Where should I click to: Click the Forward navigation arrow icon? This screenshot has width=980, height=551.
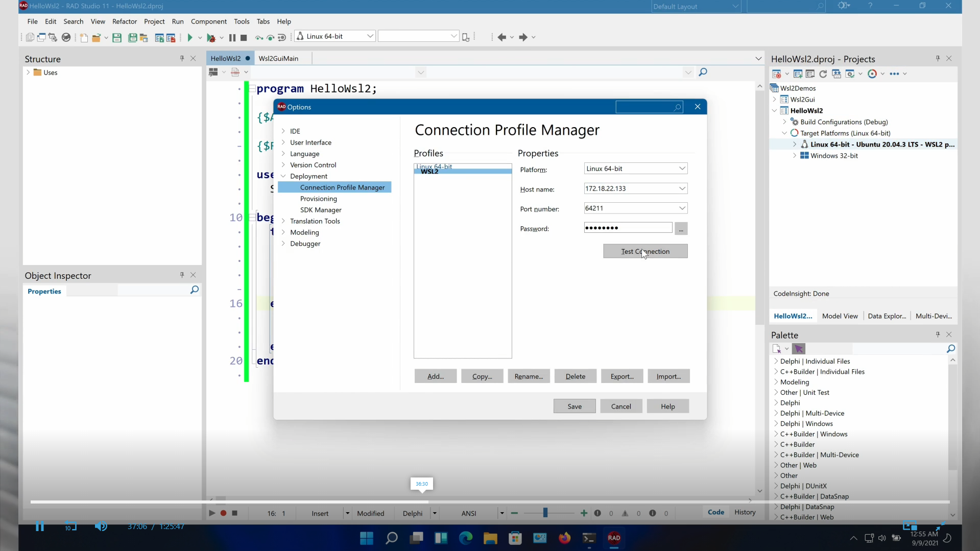[x=523, y=37]
